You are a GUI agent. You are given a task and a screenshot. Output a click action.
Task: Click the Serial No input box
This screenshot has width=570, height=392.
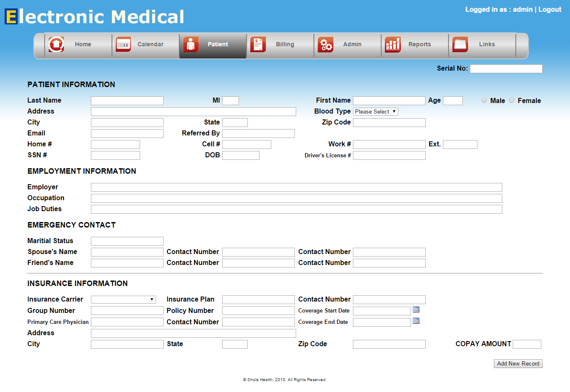(506, 68)
